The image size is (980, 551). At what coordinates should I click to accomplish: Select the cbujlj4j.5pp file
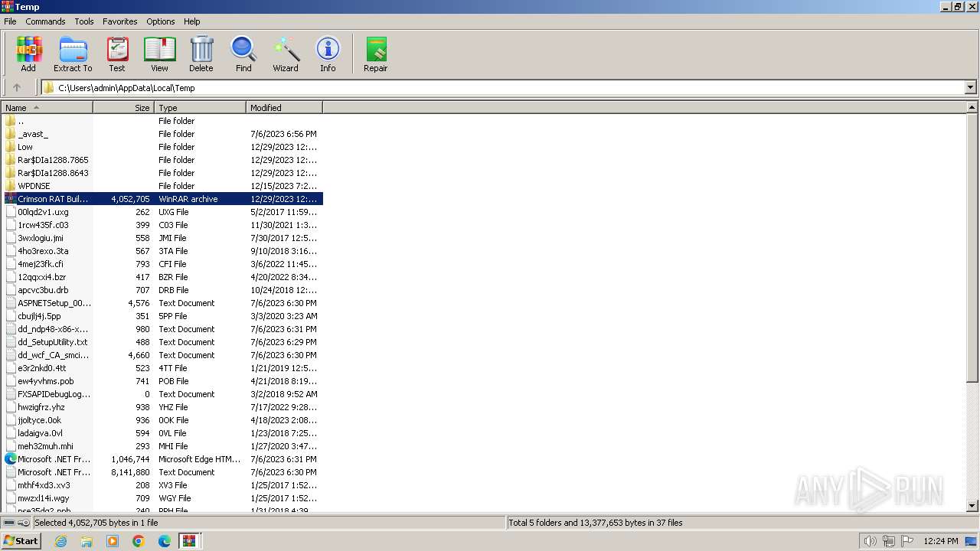click(x=162, y=316)
